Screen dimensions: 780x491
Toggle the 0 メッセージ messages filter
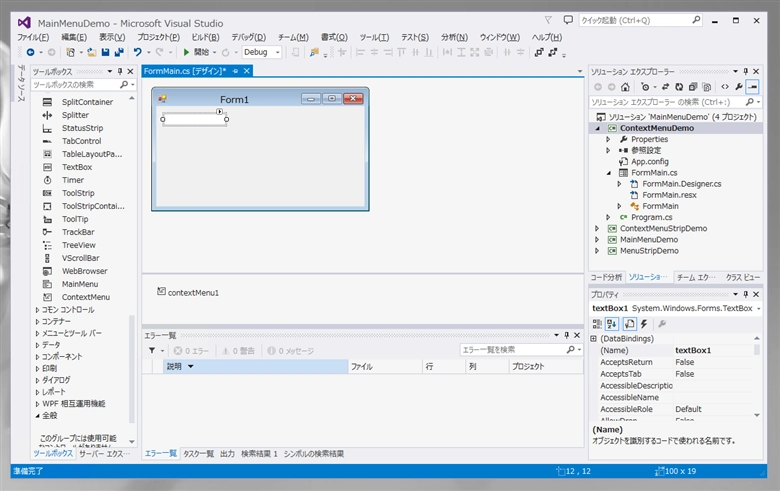[291, 351]
